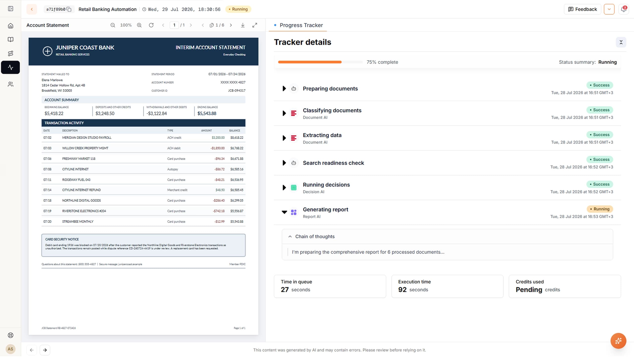
Task: Zoom in the Account Statement viewer
Action: pos(139,25)
